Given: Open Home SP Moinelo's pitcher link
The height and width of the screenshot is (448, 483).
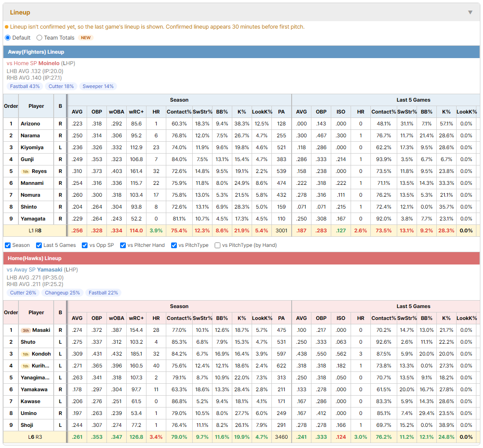Looking at the screenshot, I should click(49, 63).
